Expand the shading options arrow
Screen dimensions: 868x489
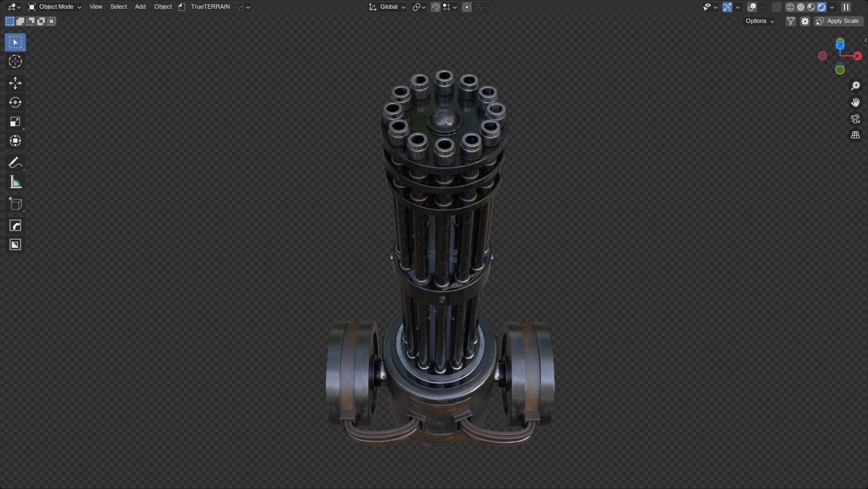click(832, 7)
